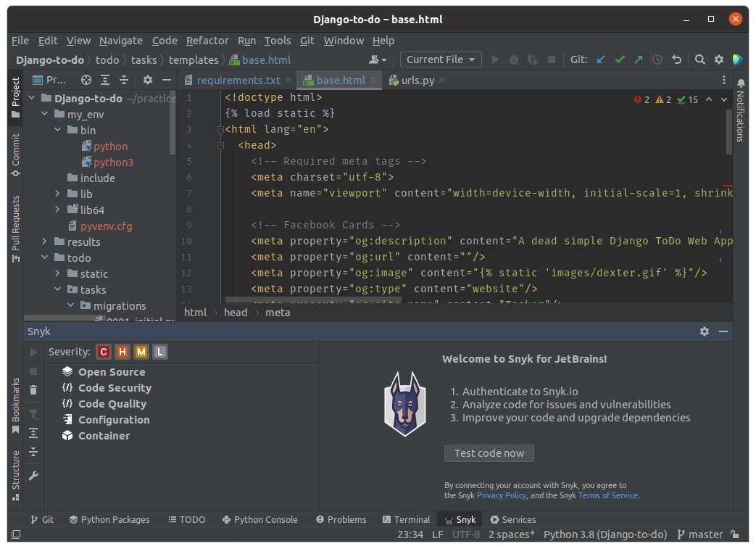Screen dimensions: 756x549
Task: Click the Run with coverage icon
Action: click(x=533, y=59)
